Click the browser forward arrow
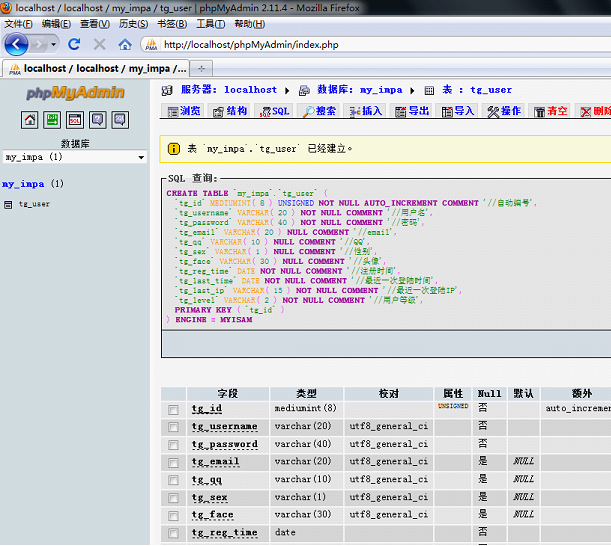 pyautogui.click(x=39, y=44)
